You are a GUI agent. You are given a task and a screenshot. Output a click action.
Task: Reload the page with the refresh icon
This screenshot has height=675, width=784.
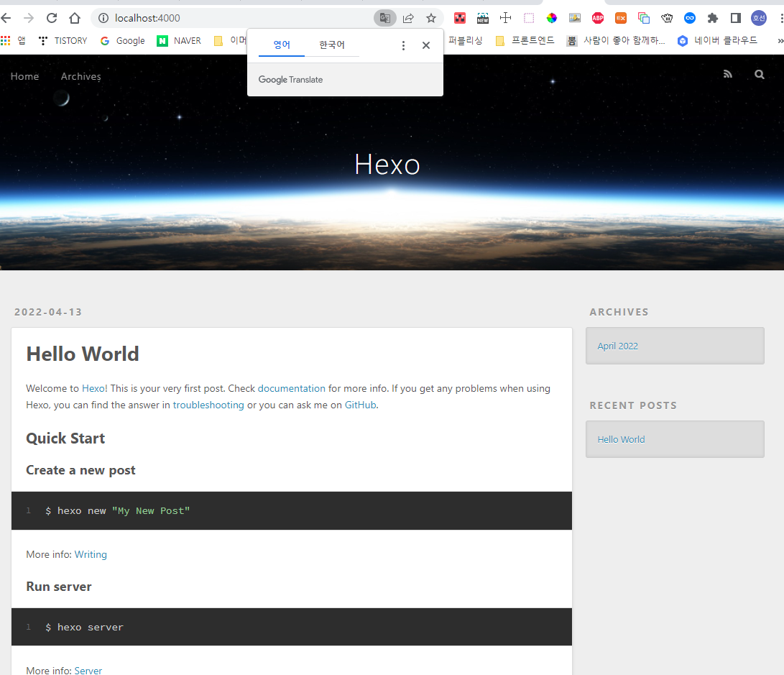[x=50, y=17]
